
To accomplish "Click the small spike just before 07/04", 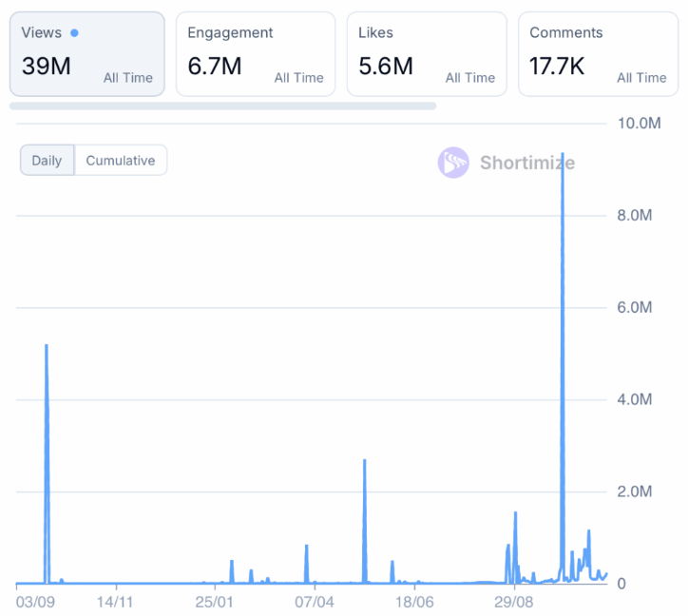I will [306, 549].
